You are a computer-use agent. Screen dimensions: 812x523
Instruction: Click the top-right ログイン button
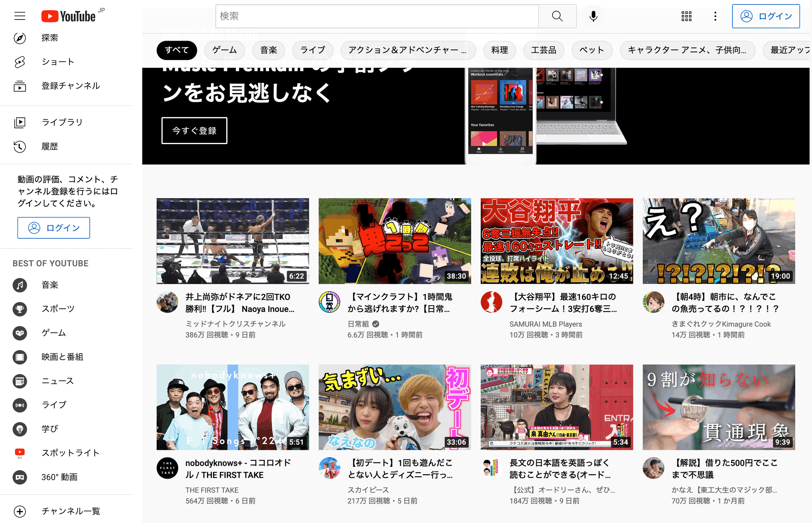pyautogui.click(x=766, y=16)
